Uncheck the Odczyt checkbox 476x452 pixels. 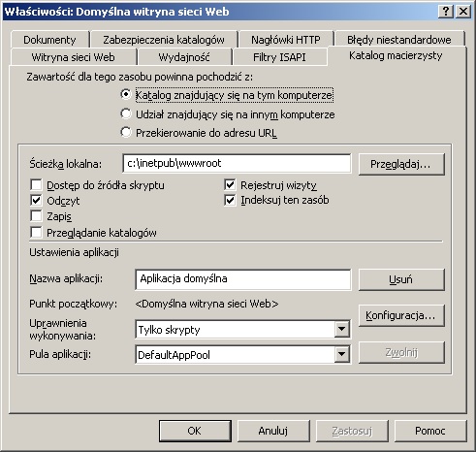pos(36,201)
